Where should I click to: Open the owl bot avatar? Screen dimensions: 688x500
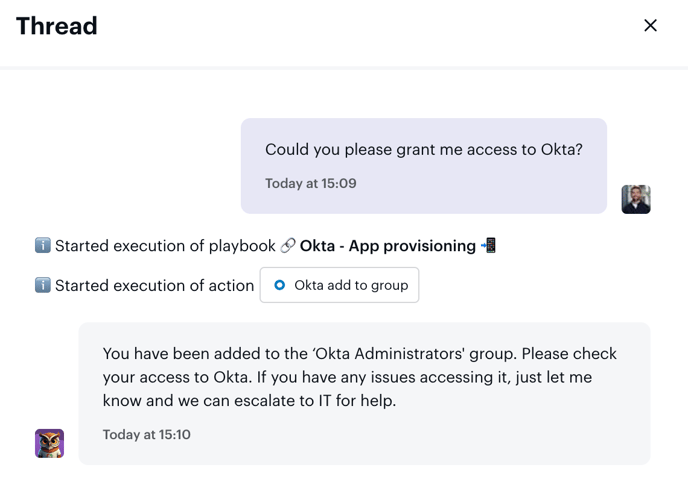(49, 443)
